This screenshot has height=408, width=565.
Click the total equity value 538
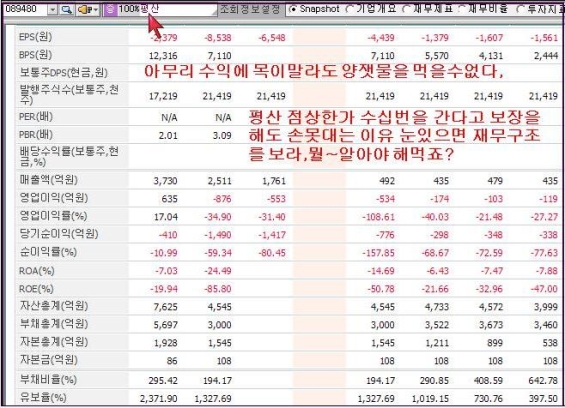point(550,343)
